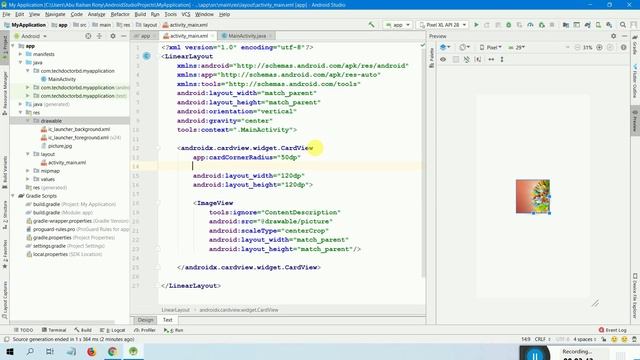
Task: Collapse the Gradle Scripts node
Action: (13, 196)
